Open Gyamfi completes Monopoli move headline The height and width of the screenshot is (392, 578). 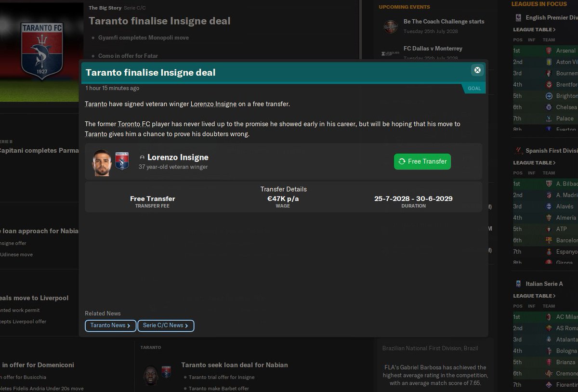[144, 38]
